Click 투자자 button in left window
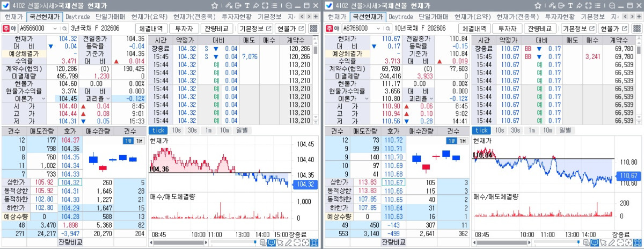This screenshot has height=249, width=644. 185,28
